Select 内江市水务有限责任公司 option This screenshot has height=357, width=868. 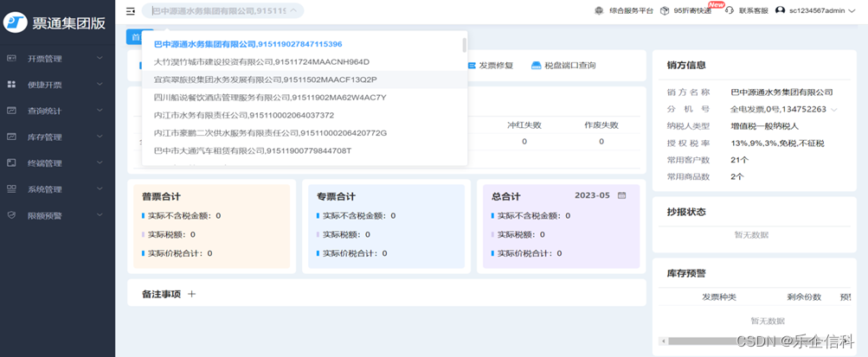[305, 115]
